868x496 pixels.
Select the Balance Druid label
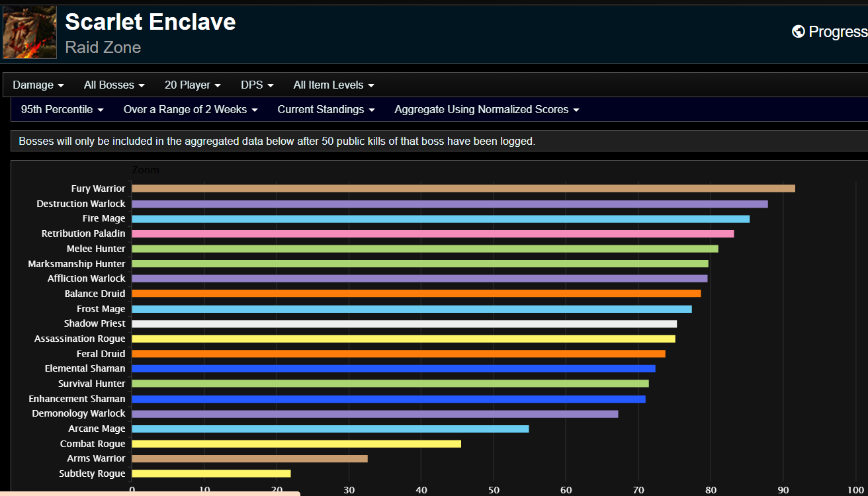95,294
